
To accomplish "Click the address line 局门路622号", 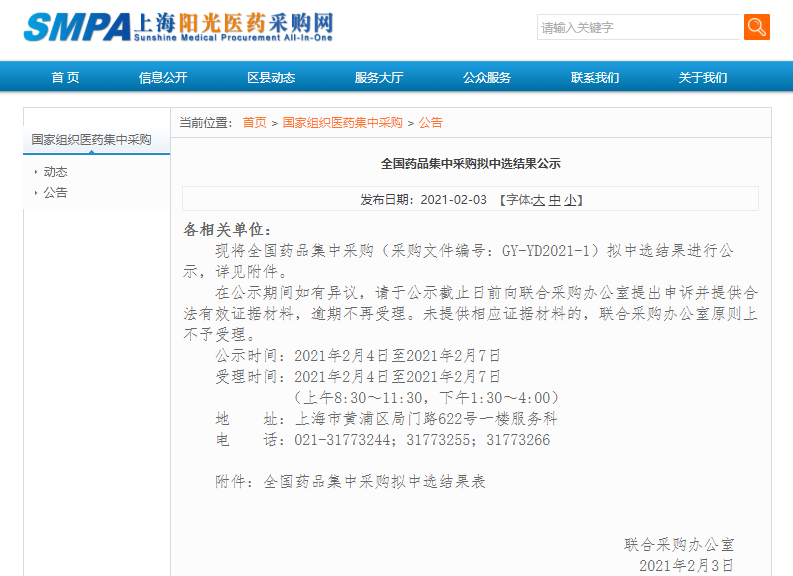I will pyautogui.click(x=386, y=419).
